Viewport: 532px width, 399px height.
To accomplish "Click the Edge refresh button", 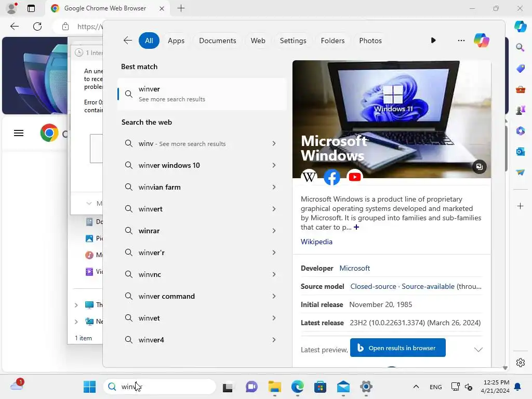I will [x=37, y=26].
